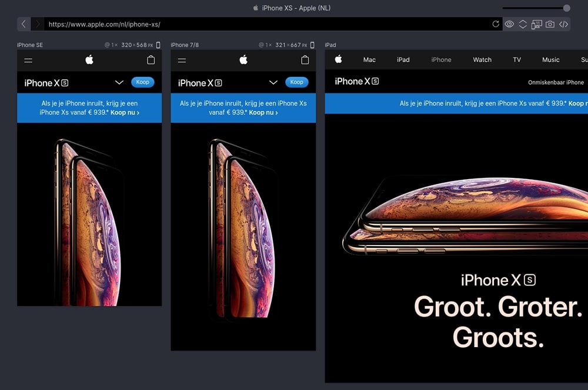Click the iPhone XS title in iPhone SE subnav
This screenshot has width=588, height=390.
[46, 83]
